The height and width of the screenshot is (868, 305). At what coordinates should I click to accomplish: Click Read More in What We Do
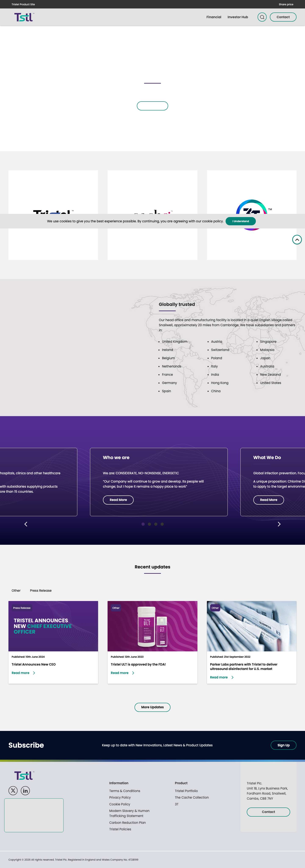click(269, 500)
